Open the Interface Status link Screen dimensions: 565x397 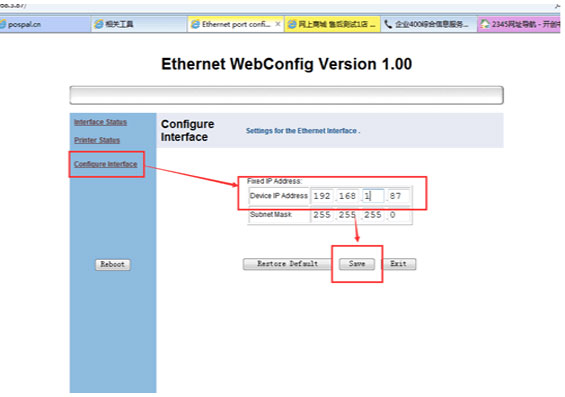(100, 122)
